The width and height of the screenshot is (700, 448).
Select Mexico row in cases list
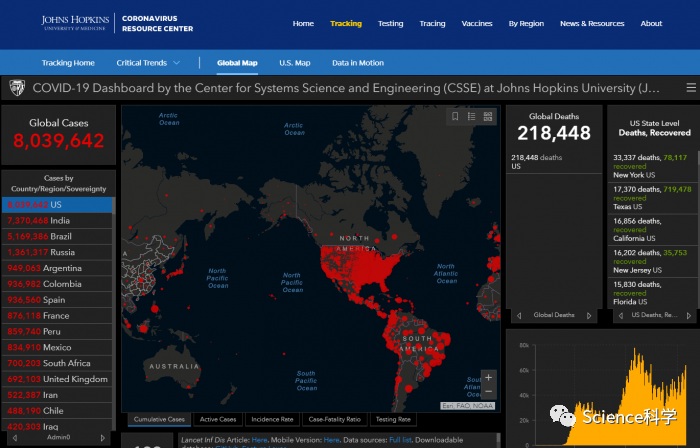57,347
